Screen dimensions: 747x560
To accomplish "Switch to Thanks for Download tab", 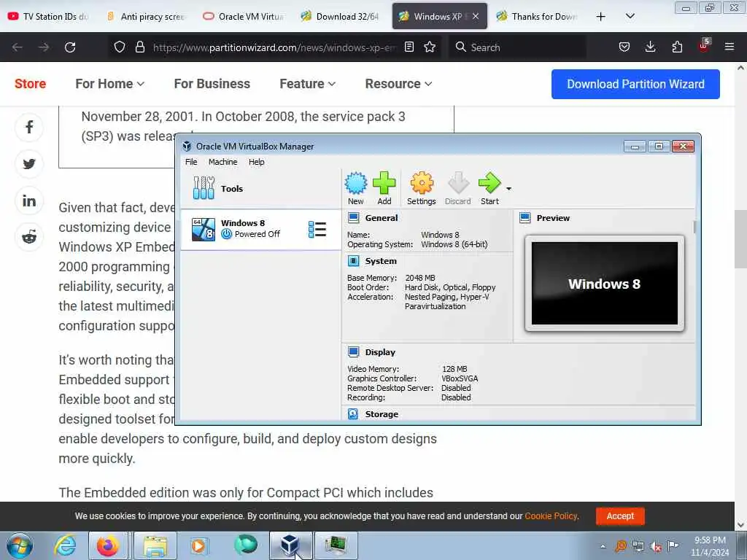I will pyautogui.click(x=538, y=16).
